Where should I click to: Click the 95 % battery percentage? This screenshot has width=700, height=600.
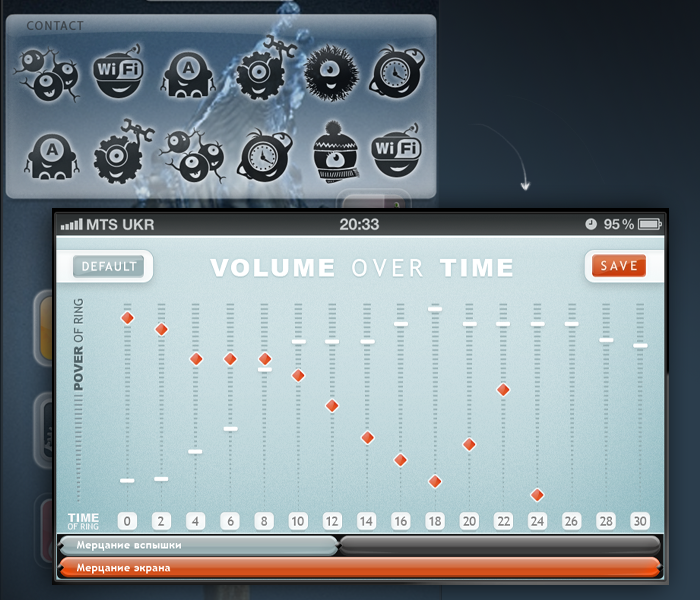pyautogui.click(x=619, y=224)
